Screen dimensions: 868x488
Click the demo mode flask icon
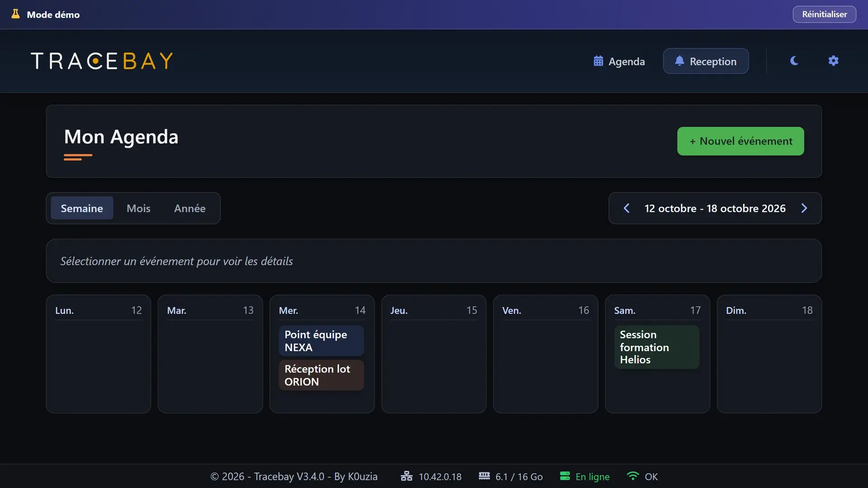tap(15, 14)
